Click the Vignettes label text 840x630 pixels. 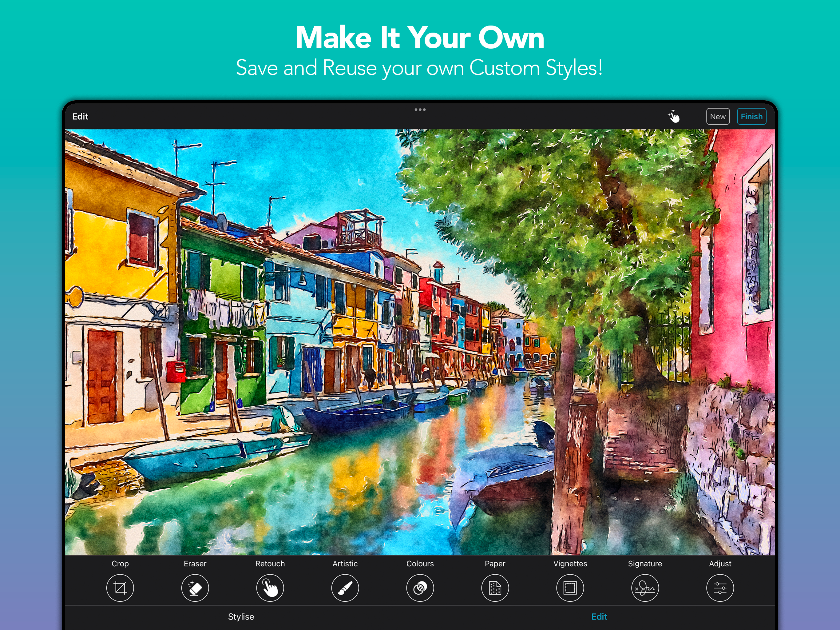tap(570, 564)
